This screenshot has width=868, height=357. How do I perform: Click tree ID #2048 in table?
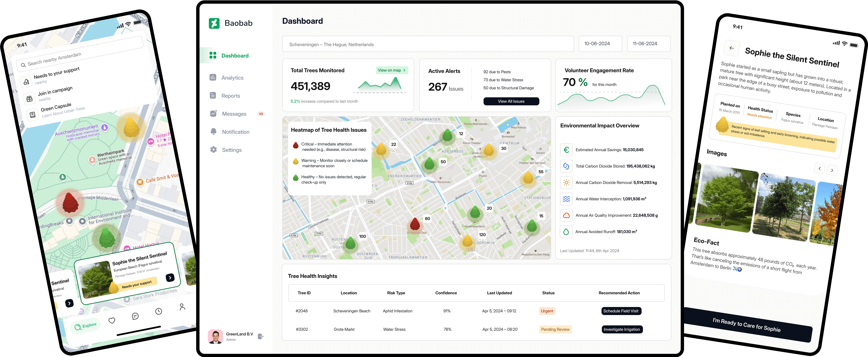click(302, 311)
